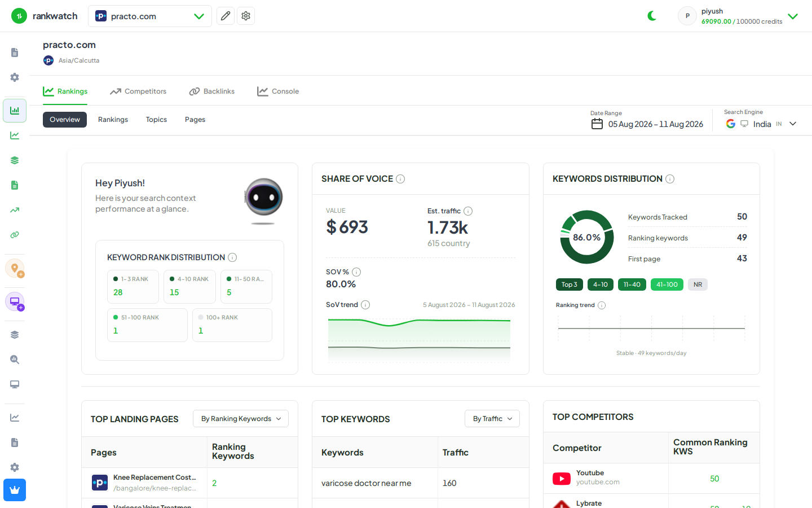
Task: Click the green trending arrow sidebar icon
Action: (x=15, y=210)
